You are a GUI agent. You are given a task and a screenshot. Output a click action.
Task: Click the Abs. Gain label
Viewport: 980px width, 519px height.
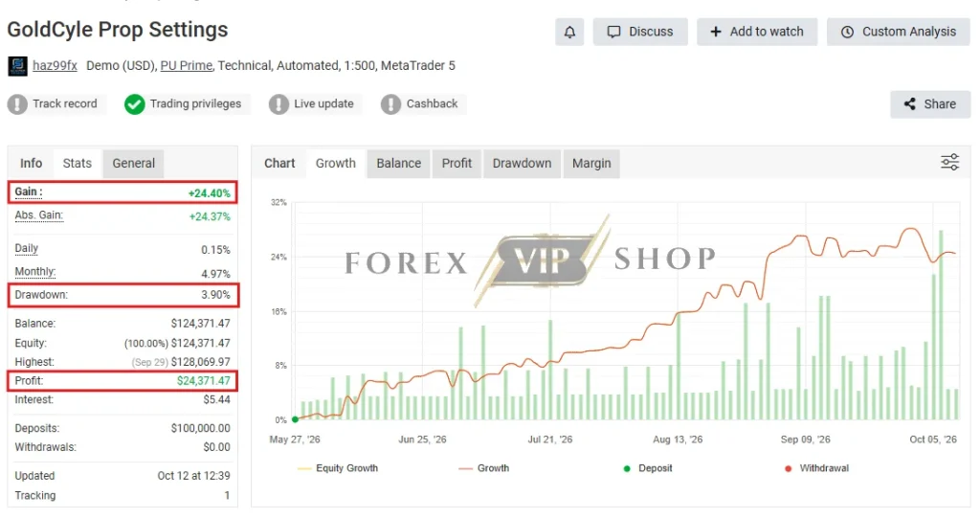38,215
